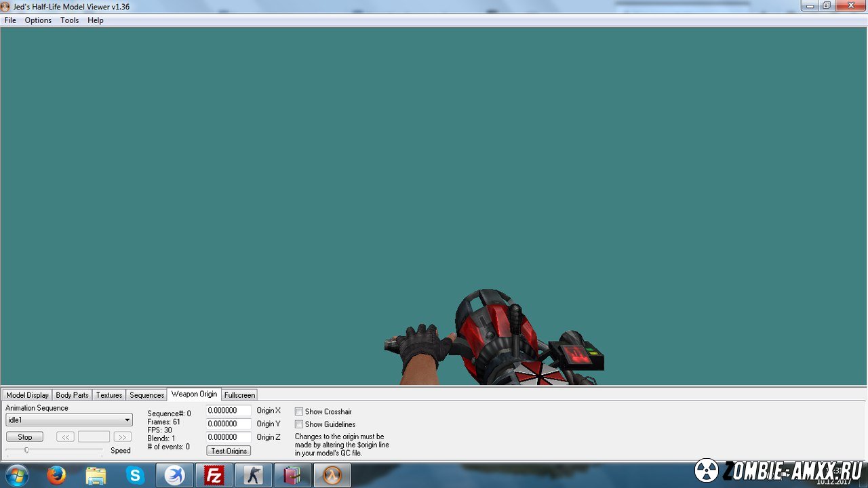The width and height of the screenshot is (868, 488).
Task: Click the next frame >> button
Action: coord(123,437)
